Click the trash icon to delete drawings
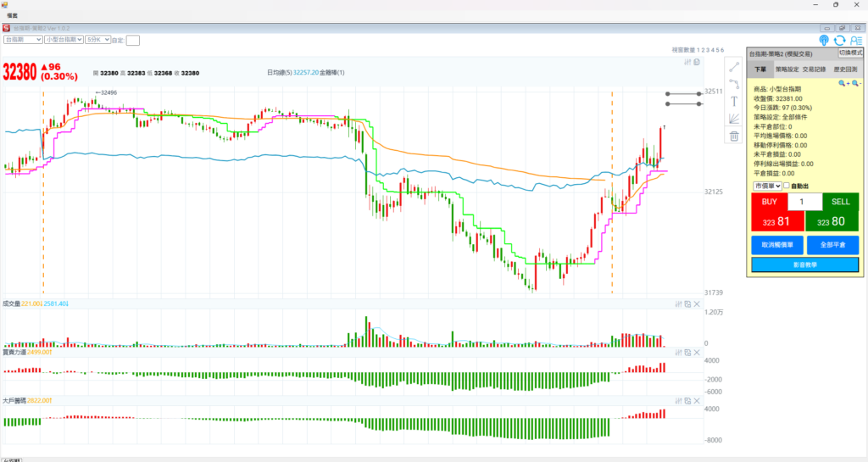 pyautogui.click(x=734, y=136)
